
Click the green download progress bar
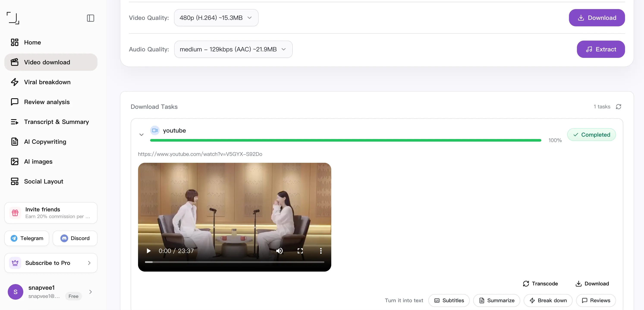click(x=346, y=140)
